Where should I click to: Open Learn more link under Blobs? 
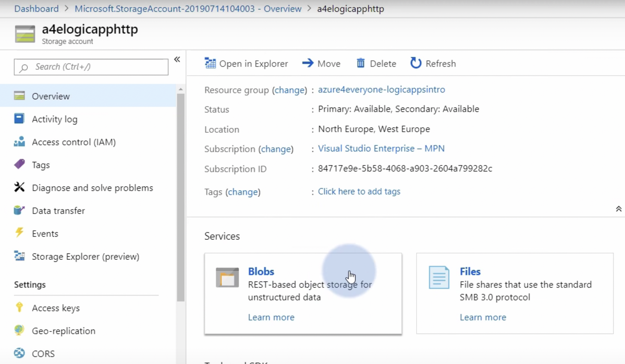(x=271, y=317)
